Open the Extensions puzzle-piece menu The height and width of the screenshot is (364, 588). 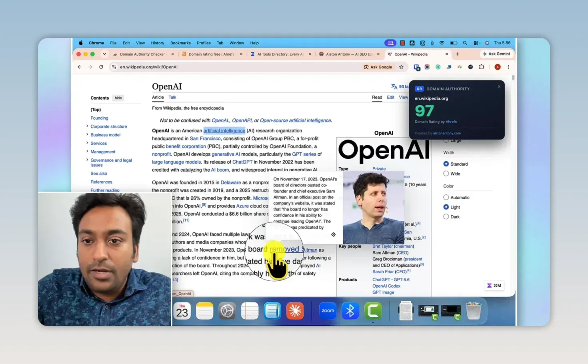tap(482, 67)
